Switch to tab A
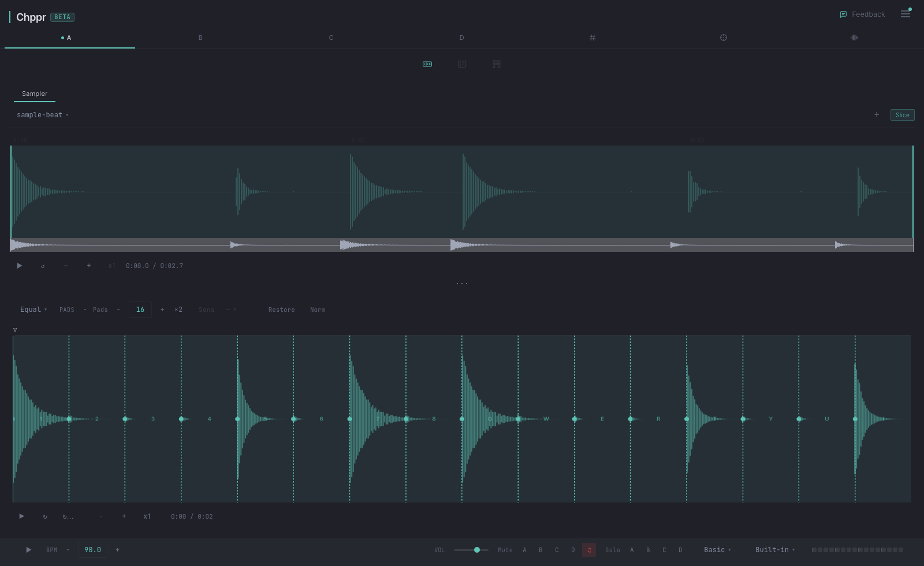Image resolution: width=924 pixels, height=566 pixels. click(70, 38)
